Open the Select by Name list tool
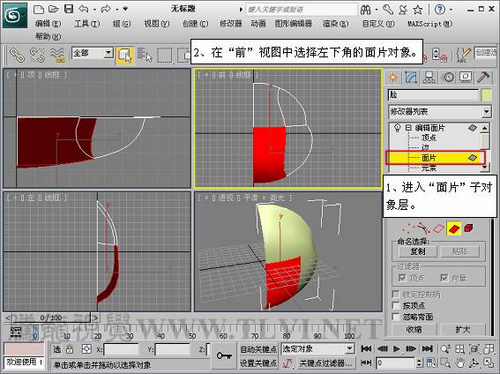The height and width of the screenshot is (374, 500). (145, 55)
